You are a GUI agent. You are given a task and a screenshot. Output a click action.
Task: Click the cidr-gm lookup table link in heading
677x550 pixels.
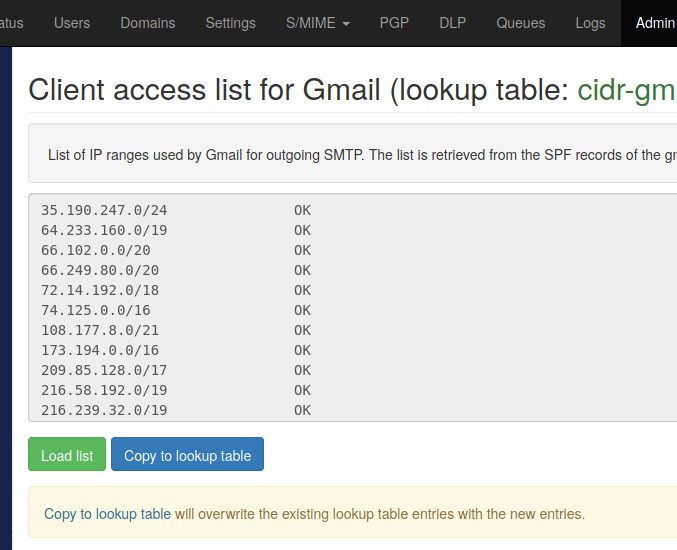[x=627, y=90]
